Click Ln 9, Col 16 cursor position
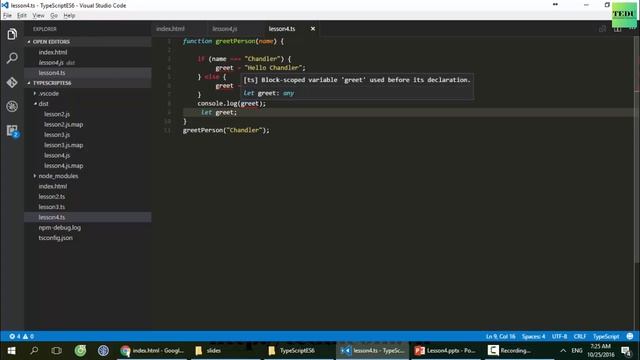The width and height of the screenshot is (640, 360). (x=500, y=336)
